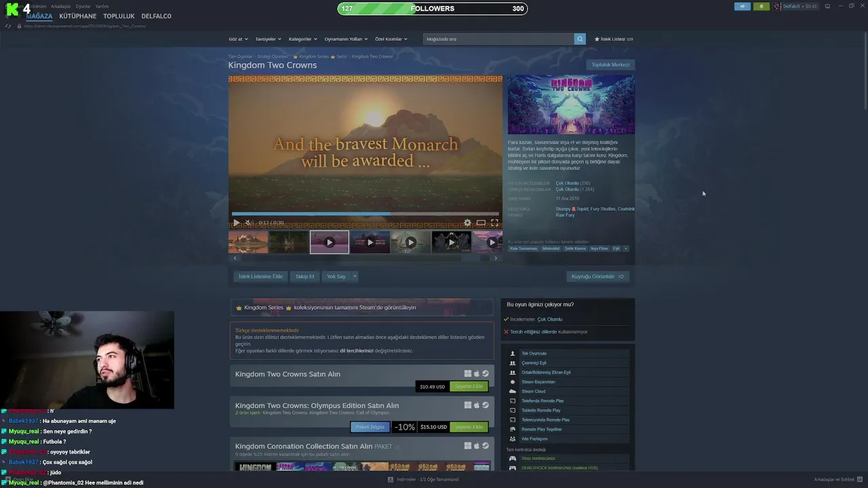
Task: Click Remote Play Together feature
Action: pyautogui.click(x=568, y=429)
